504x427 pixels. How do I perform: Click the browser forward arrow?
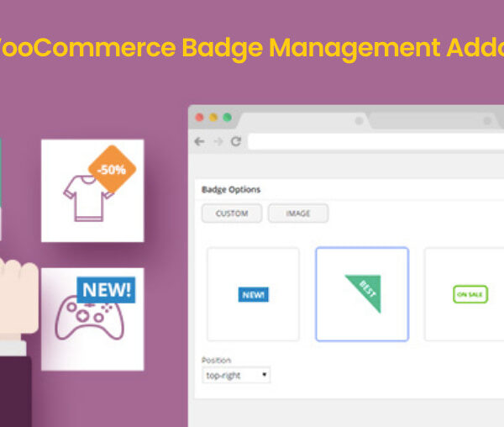(218, 141)
